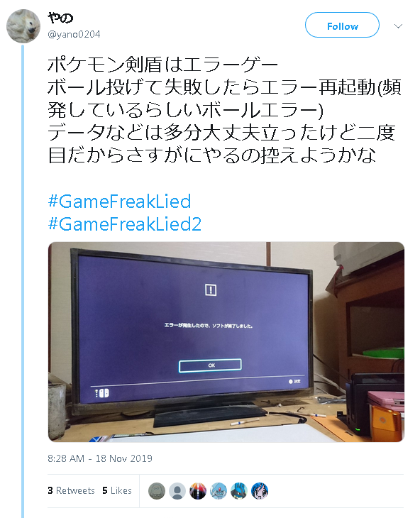This screenshot has width=420, height=518.
Task: Open the fourth light-blue liker avatar
Action: tap(219, 491)
